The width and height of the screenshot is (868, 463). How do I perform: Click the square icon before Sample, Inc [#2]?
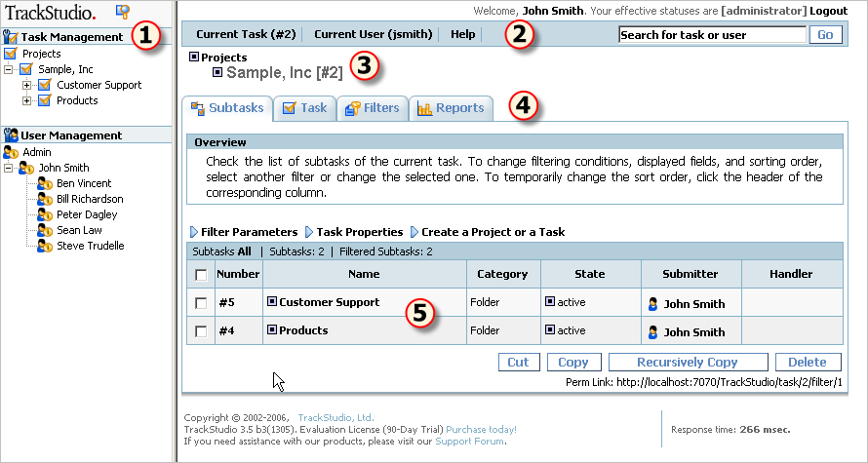coord(218,72)
